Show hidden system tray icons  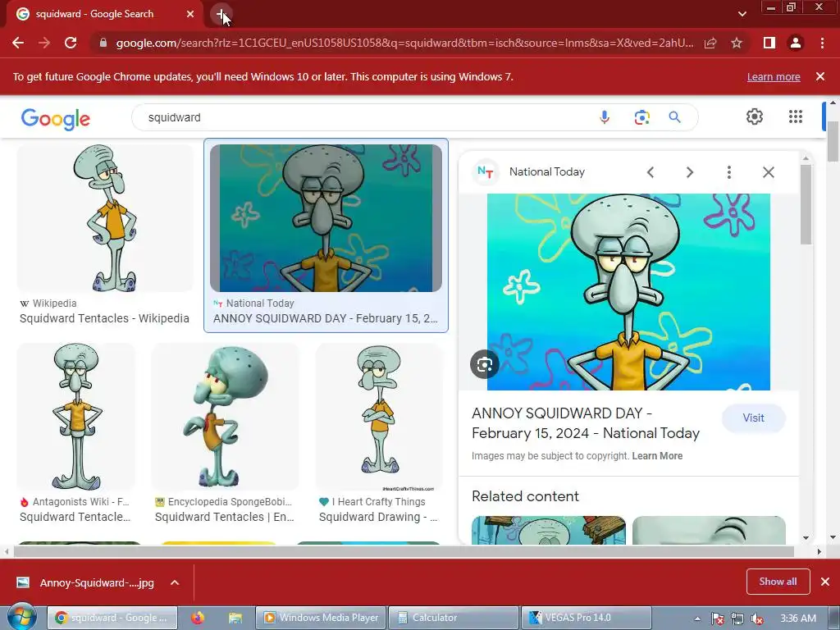tap(697, 619)
